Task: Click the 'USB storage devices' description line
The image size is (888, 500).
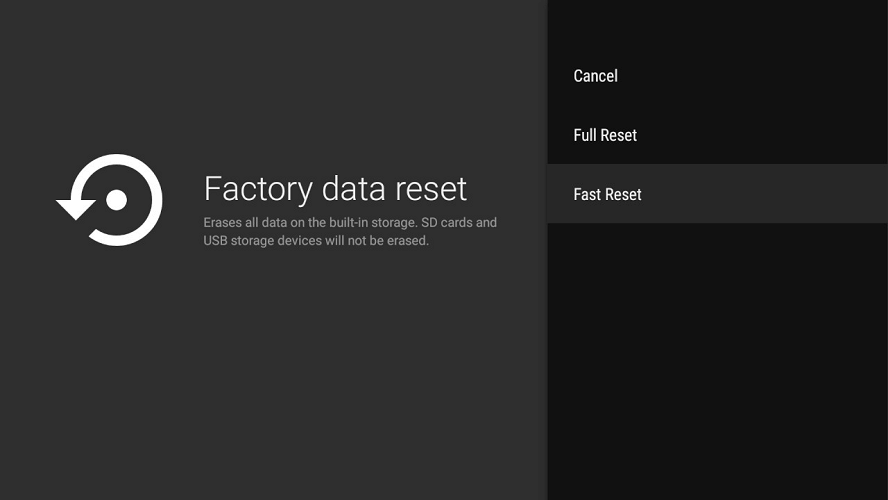Action: 316,241
